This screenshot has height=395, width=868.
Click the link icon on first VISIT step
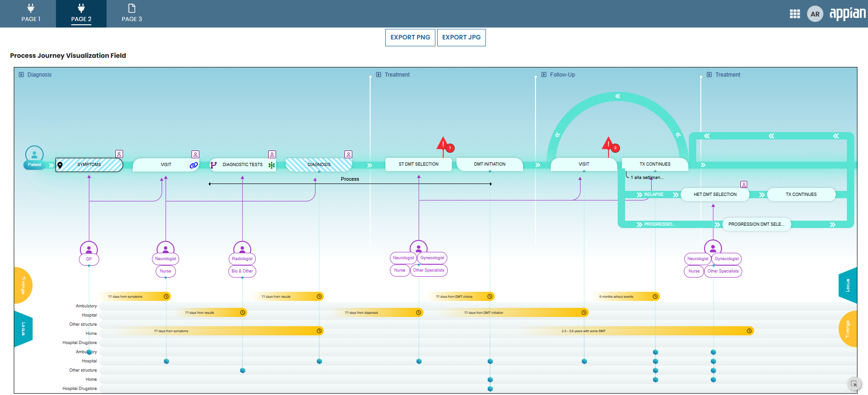click(x=193, y=165)
